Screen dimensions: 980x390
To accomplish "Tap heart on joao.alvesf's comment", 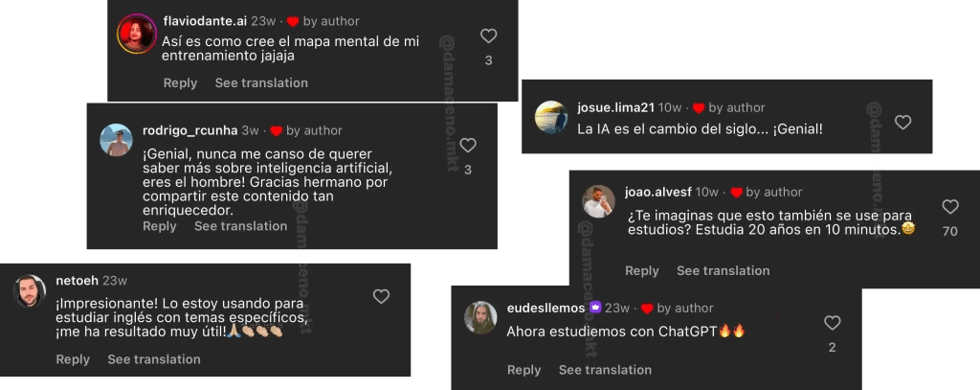I will coord(950,207).
